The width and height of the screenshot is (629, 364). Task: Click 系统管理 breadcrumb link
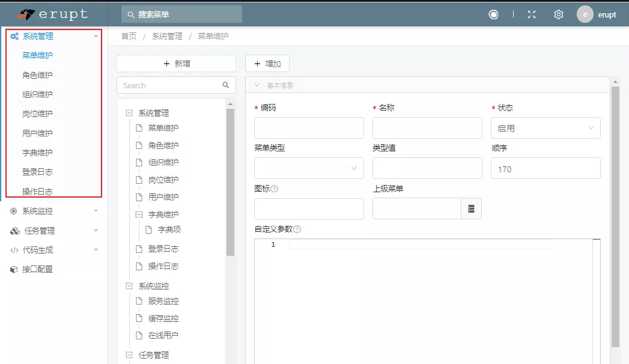tap(167, 36)
